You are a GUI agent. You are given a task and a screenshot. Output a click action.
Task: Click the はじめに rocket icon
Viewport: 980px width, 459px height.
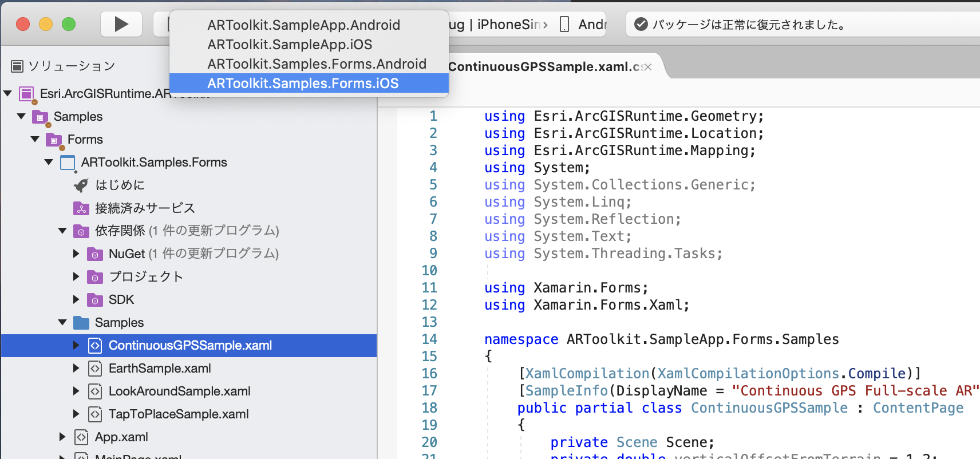pos(81,185)
